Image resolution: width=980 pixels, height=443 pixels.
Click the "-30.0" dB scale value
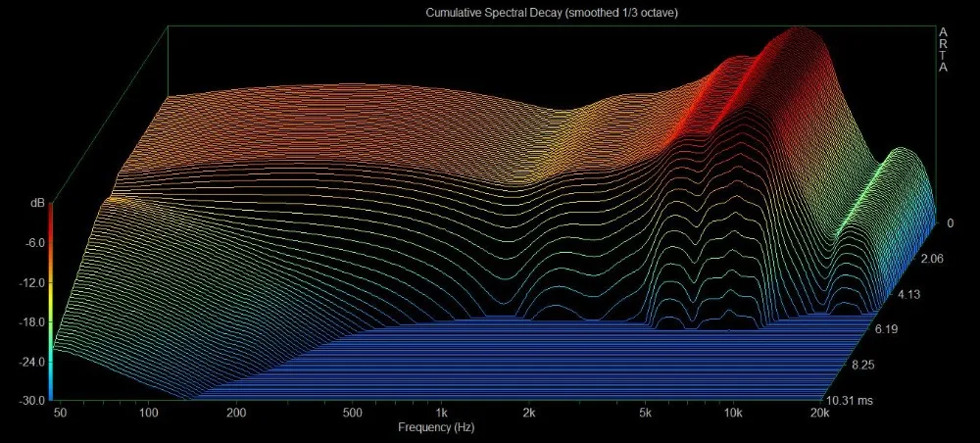pyautogui.click(x=30, y=400)
